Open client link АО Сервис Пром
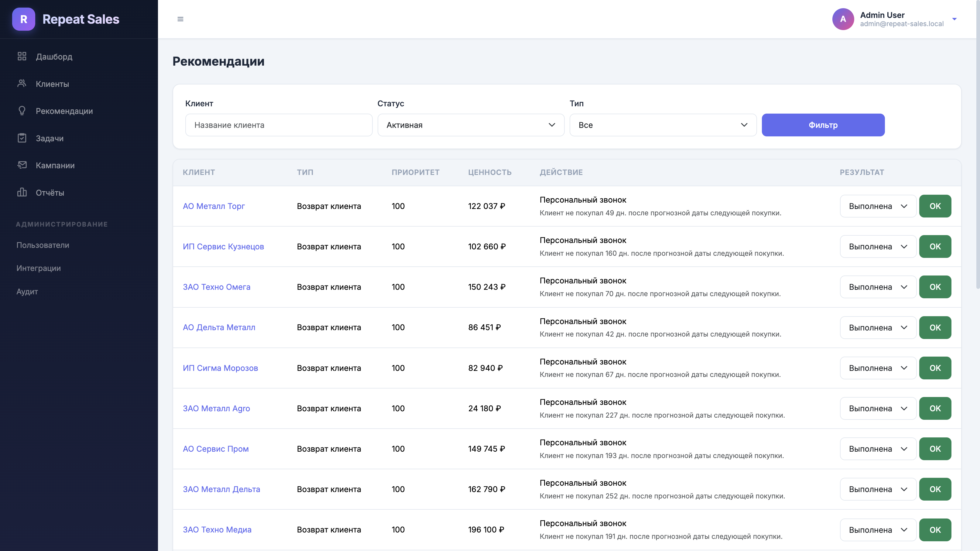The image size is (980, 551). coord(216,449)
